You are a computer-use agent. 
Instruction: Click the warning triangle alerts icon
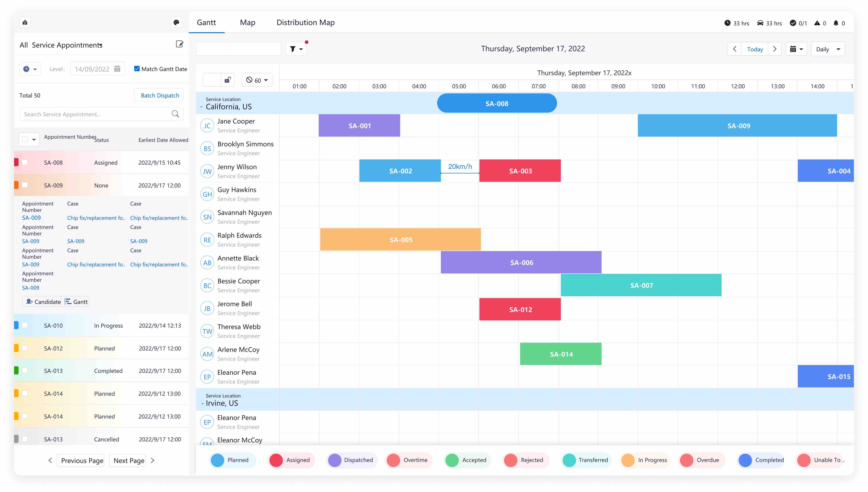817,23
